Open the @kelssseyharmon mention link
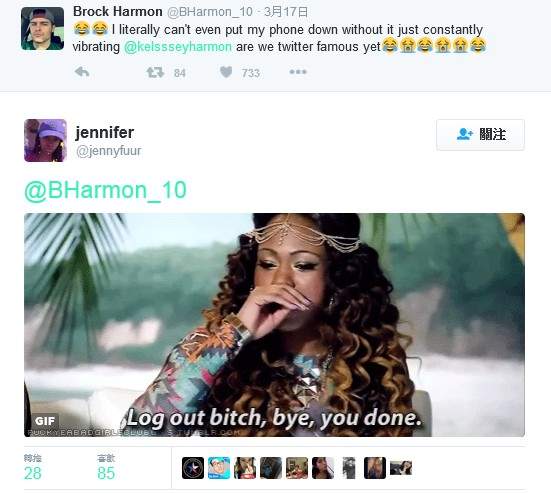The image size is (551, 494). click(178, 47)
